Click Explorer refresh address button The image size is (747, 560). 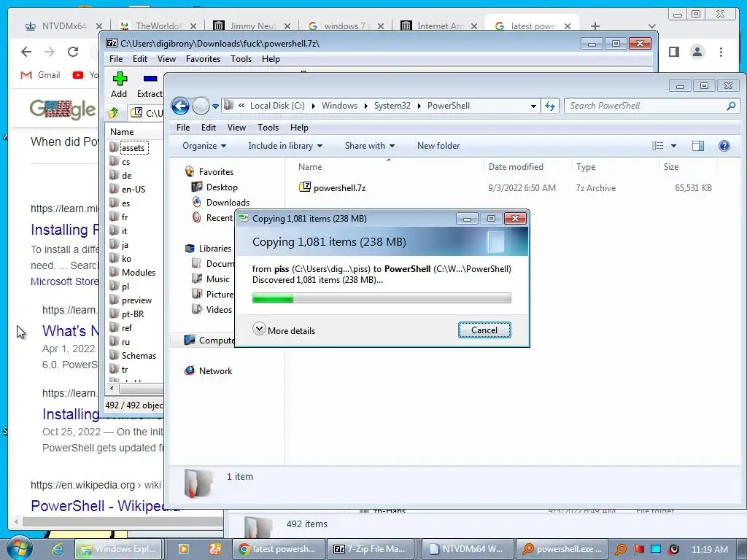[550, 106]
